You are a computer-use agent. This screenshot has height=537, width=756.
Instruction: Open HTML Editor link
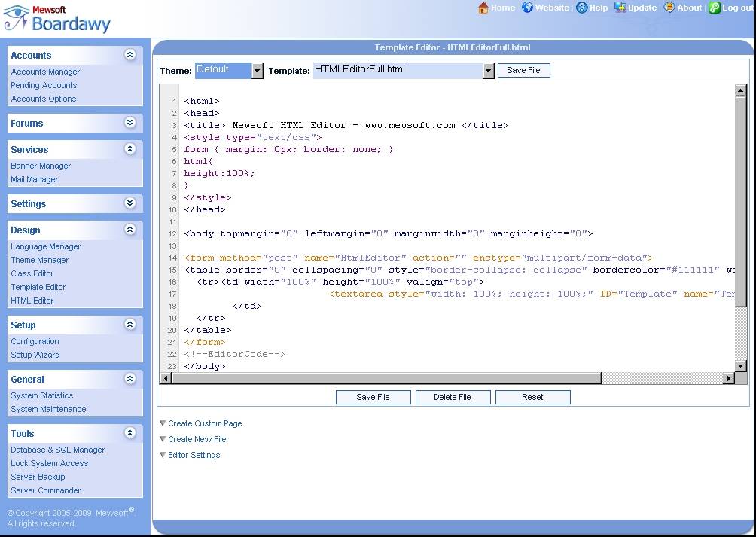tap(32, 301)
